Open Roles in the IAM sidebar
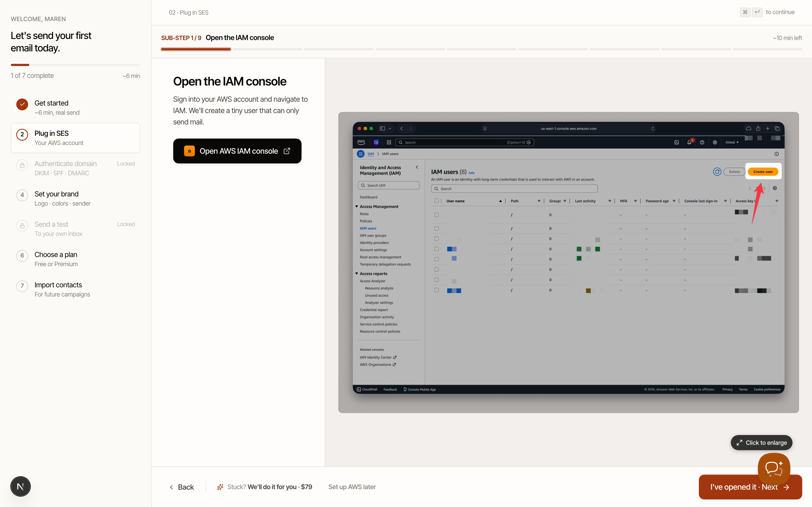 coord(364,214)
